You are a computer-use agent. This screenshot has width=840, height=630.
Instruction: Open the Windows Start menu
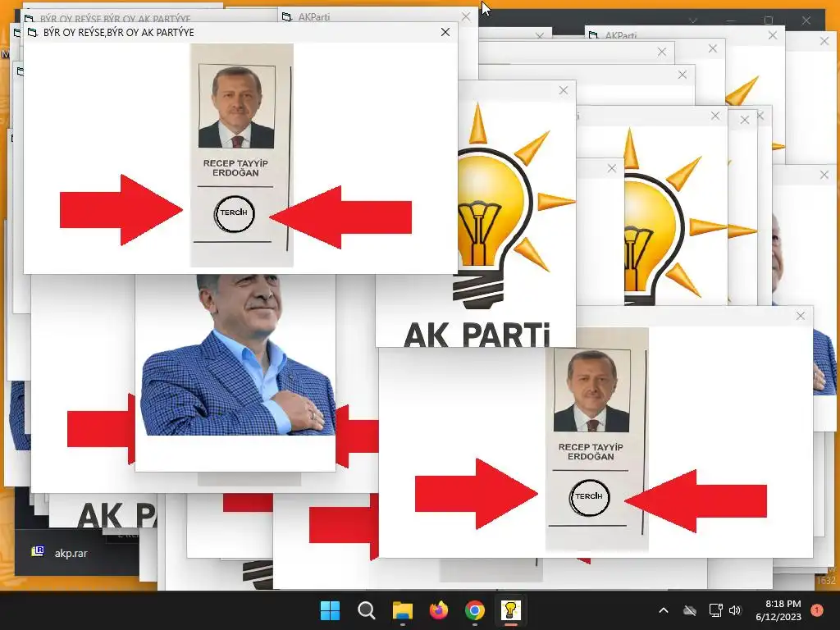(x=330, y=610)
